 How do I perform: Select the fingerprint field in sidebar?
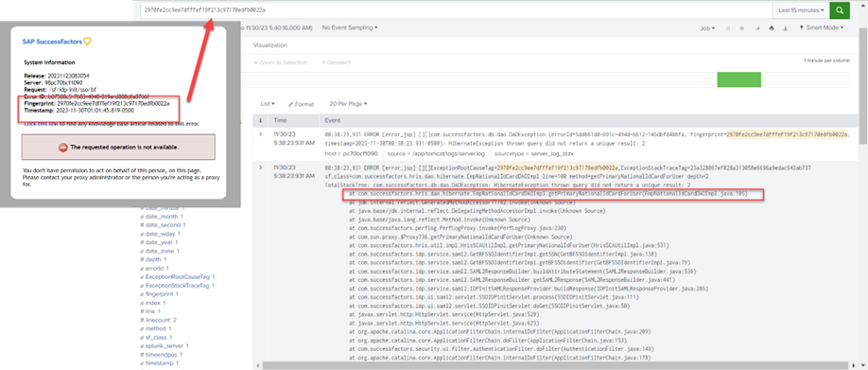pyautogui.click(x=158, y=294)
